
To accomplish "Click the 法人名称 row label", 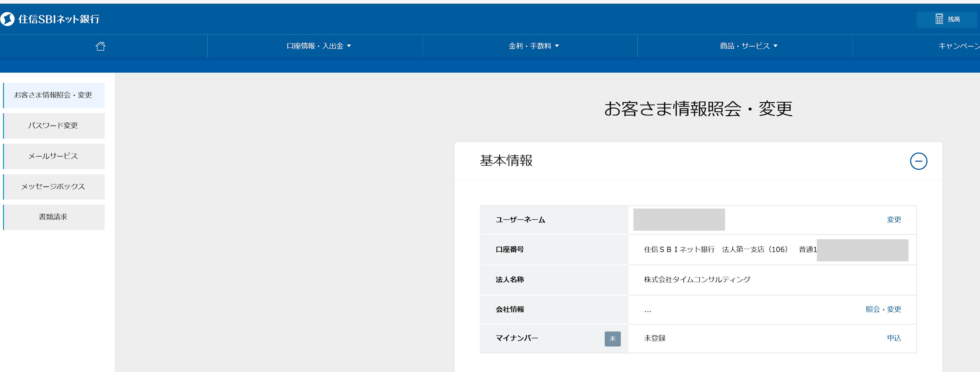I will pos(509,280).
